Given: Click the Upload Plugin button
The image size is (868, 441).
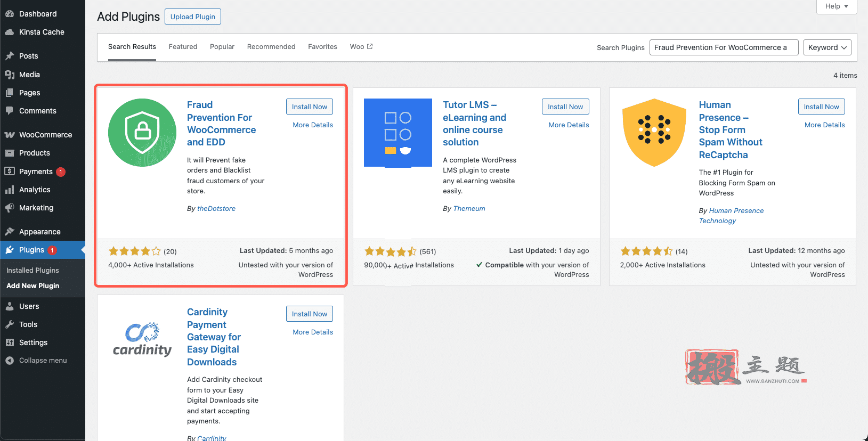Looking at the screenshot, I should click(193, 17).
